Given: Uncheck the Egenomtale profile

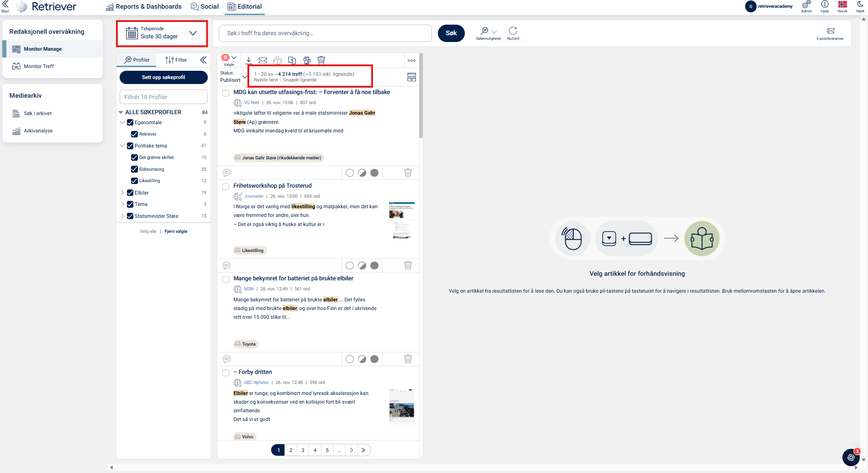Looking at the screenshot, I should [130, 122].
